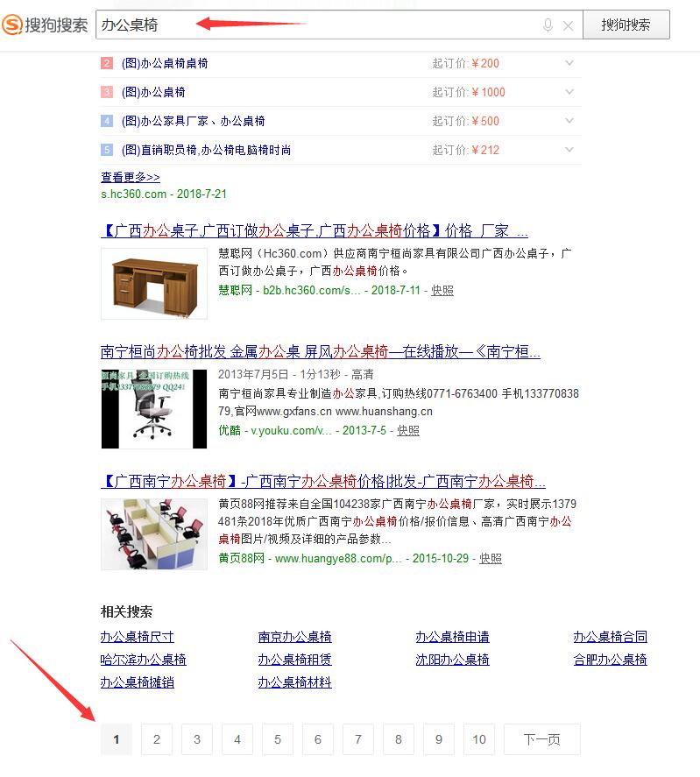Click the Sogou logo icon
Viewport: 700px width, 777px height.
[12, 25]
